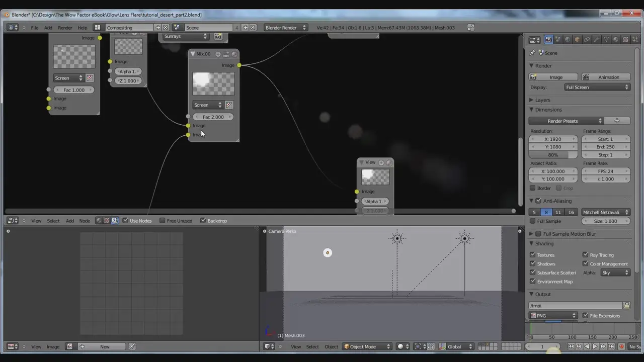Open the Display Full Screen dropdown
The width and height of the screenshot is (644, 362).
point(597,87)
